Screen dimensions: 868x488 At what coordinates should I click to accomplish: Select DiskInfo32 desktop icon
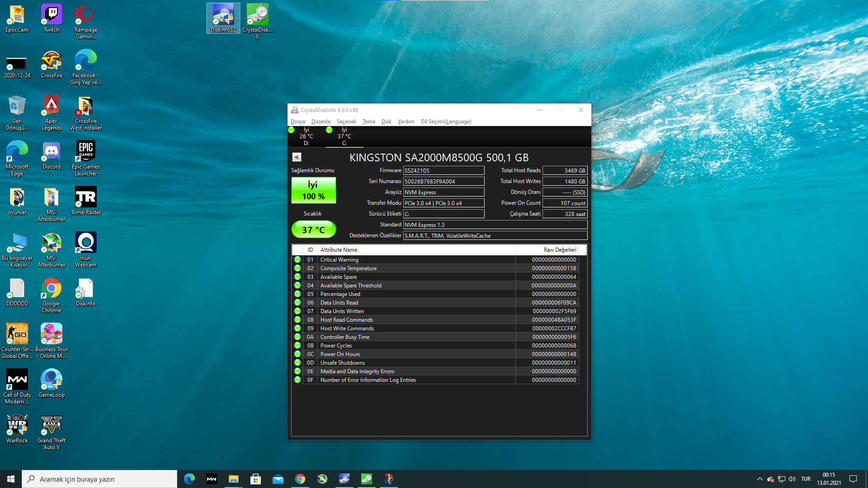(x=223, y=19)
